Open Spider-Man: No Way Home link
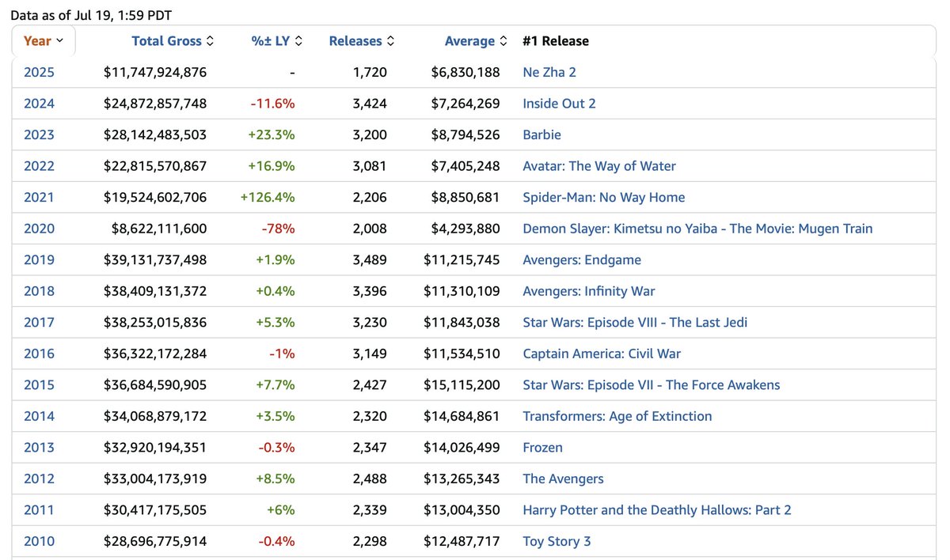 [x=604, y=198]
